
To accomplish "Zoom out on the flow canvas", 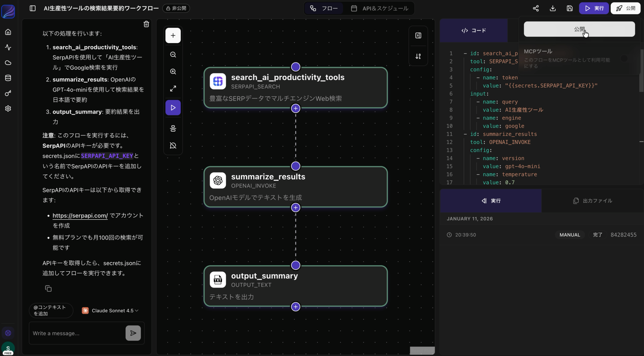I will click(x=173, y=55).
